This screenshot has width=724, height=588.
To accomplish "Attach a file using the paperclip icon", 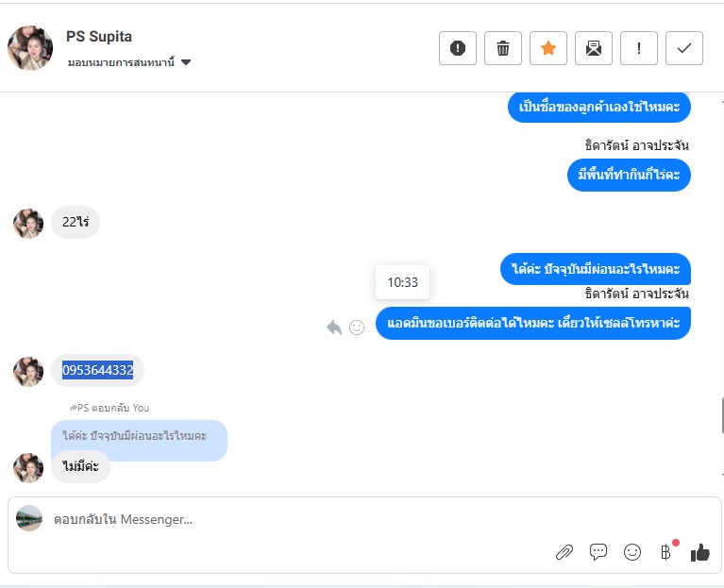I will (x=564, y=552).
